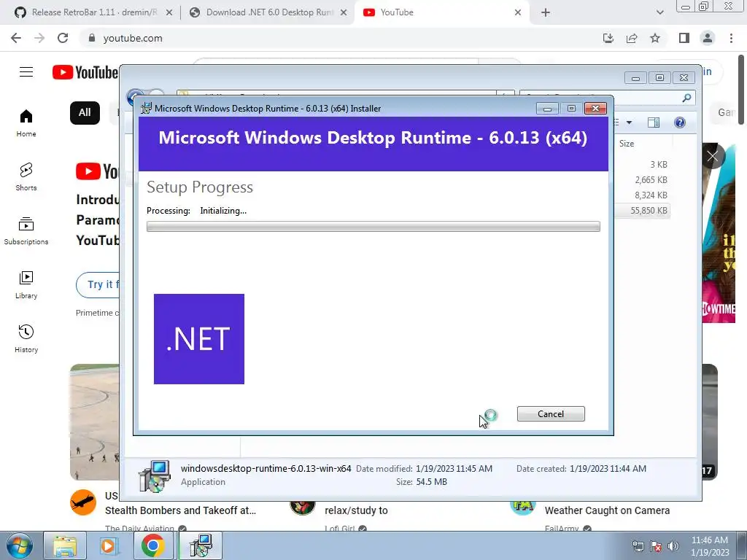Share this page icon
Screen dimensions: 747x560
632,38
